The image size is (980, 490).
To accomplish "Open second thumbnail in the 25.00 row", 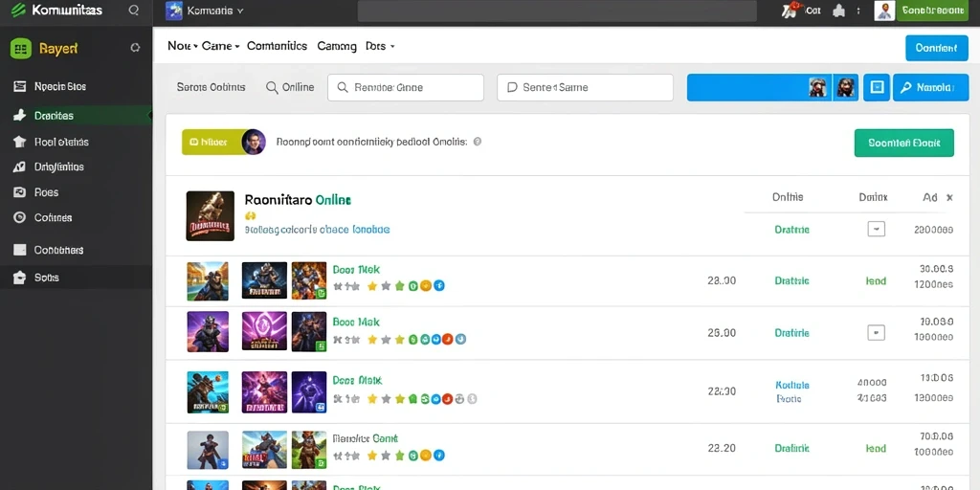I will click(264, 332).
